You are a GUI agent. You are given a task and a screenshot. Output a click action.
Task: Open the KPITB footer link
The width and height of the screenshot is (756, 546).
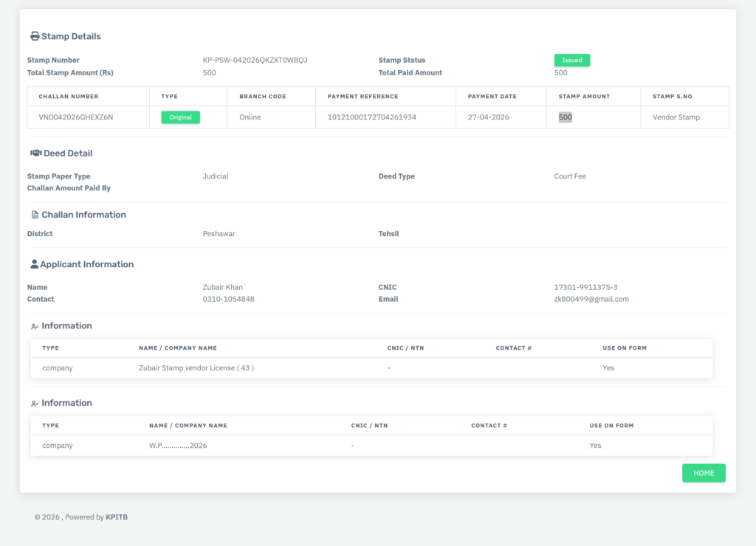point(117,517)
